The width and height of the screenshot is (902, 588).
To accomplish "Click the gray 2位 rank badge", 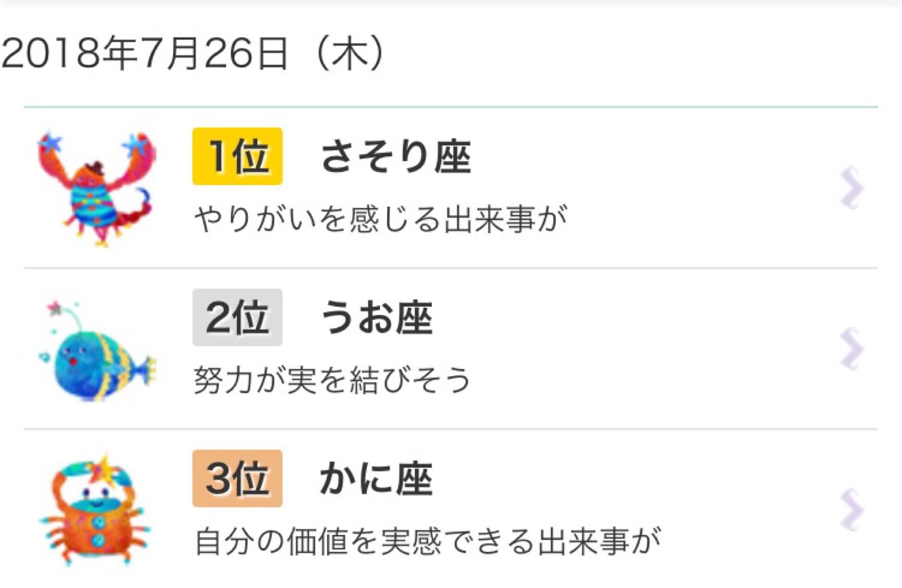I will [x=237, y=317].
